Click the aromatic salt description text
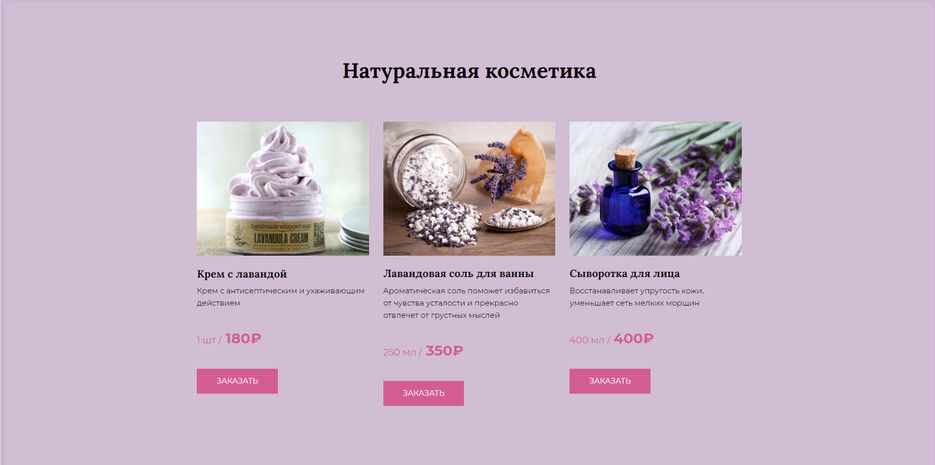This screenshot has width=935, height=465. pos(466,303)
